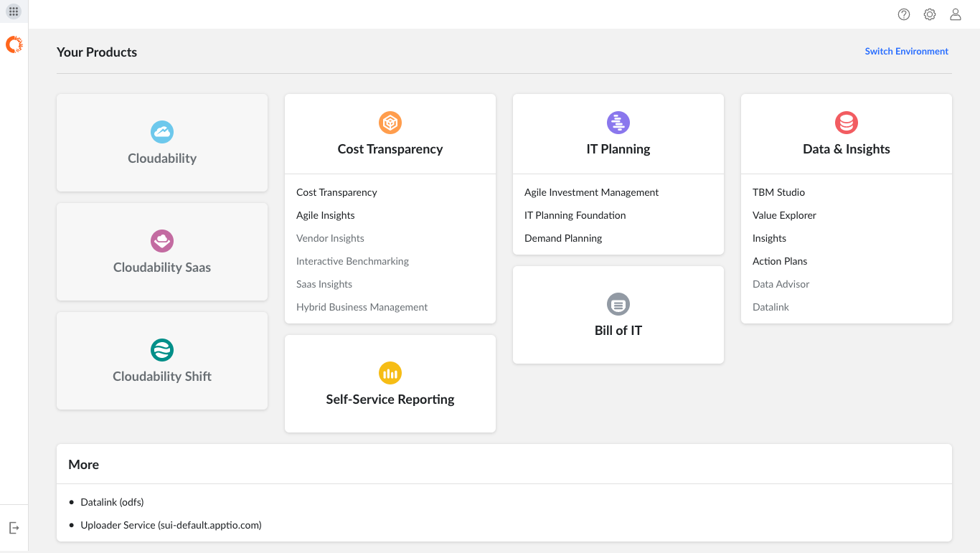This screenshot has height=553, width=980.
Task: Click the Switch Environment link
Action: 906,52
